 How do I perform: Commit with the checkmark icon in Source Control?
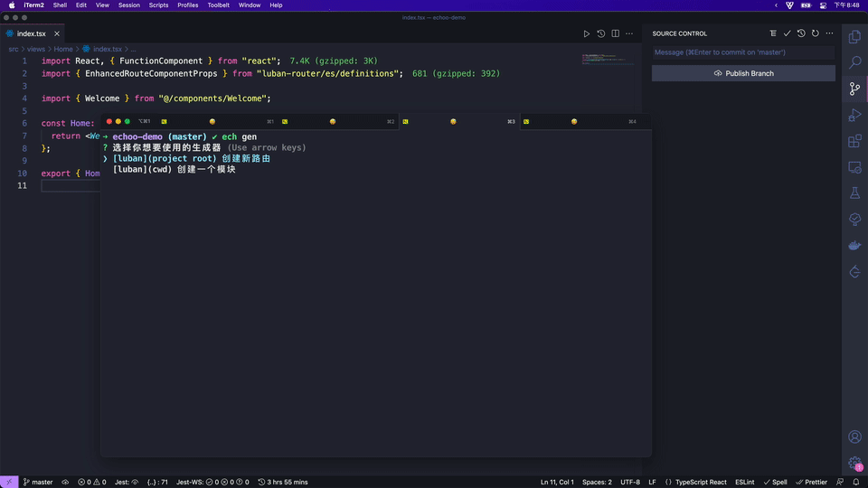tap(787, 33)
